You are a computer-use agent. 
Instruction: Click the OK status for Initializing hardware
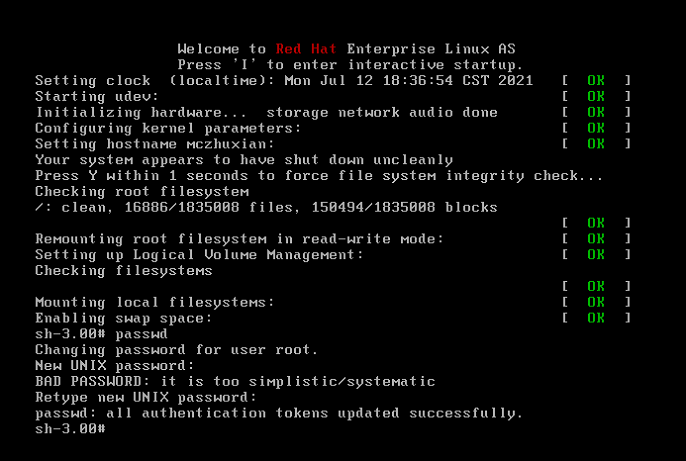596,112
